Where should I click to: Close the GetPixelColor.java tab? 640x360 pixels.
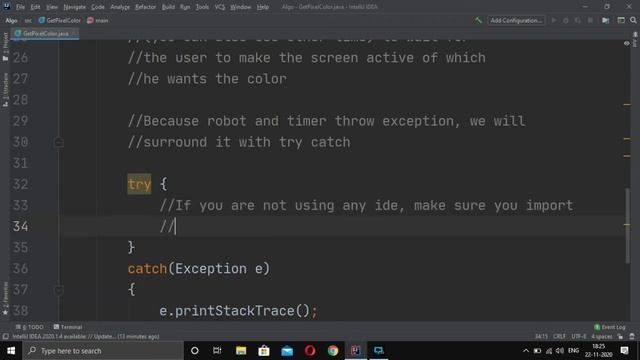[x=74, y=33]
